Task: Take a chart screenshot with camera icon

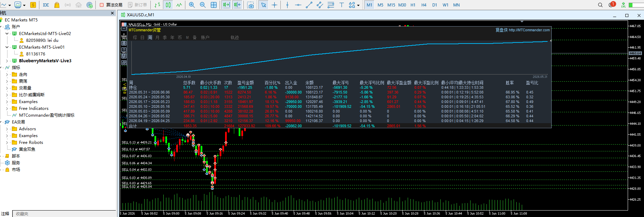Action: 251,5
